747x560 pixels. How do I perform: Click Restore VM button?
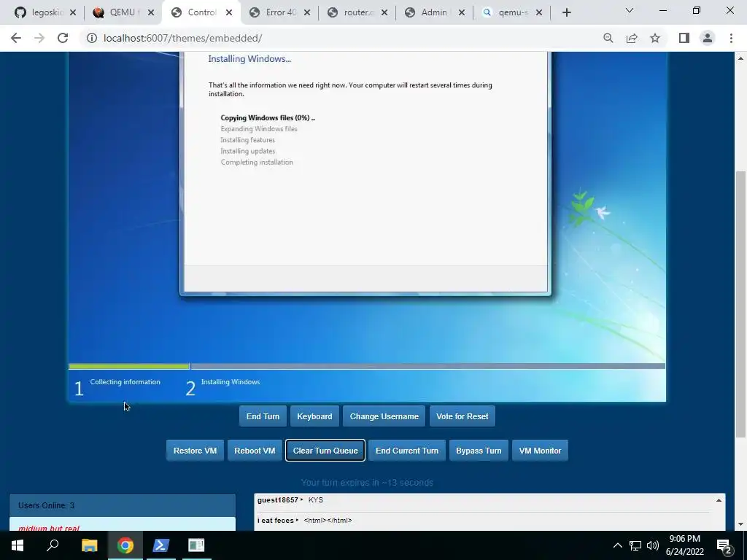(195, 451)
